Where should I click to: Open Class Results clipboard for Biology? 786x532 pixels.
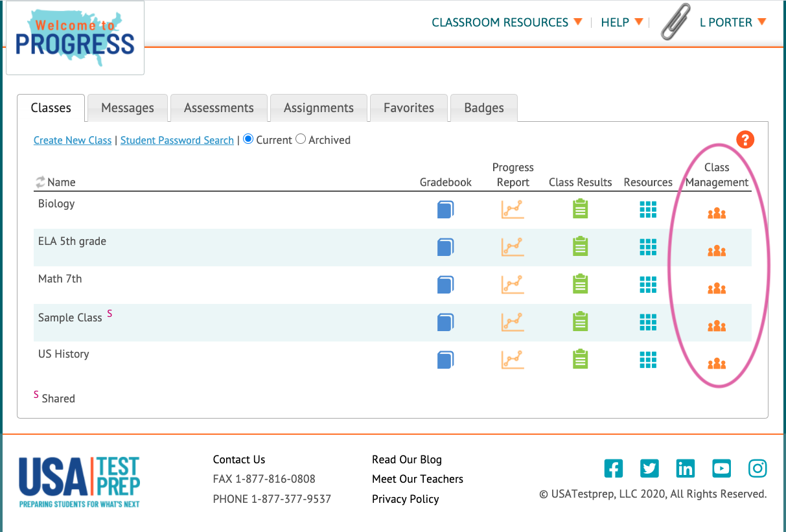coord(580,209)
